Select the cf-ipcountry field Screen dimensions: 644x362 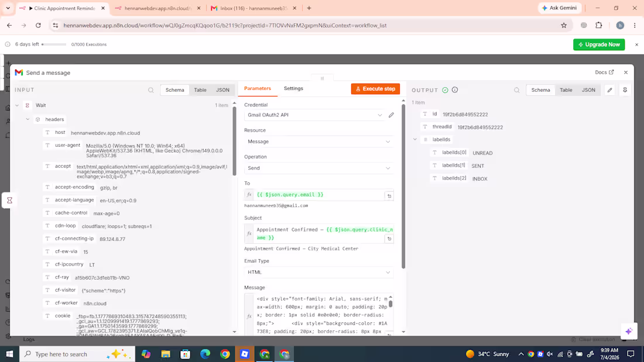[x=69, y=264]
